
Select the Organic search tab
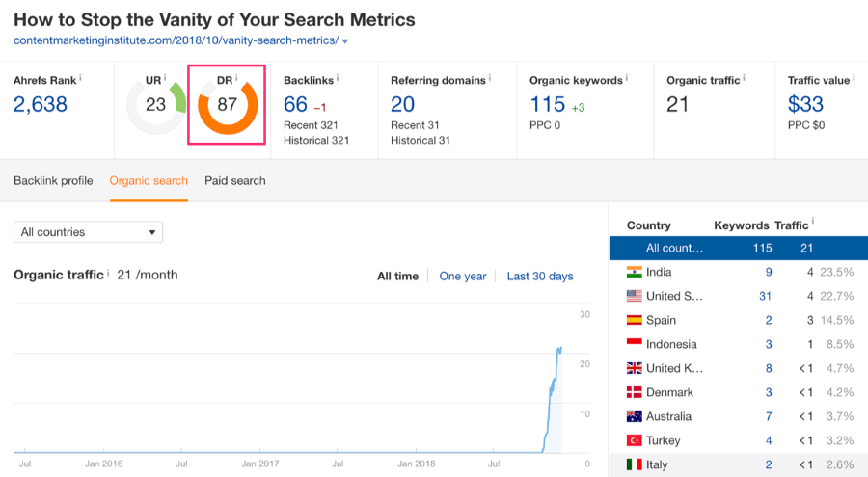(149, 181)
